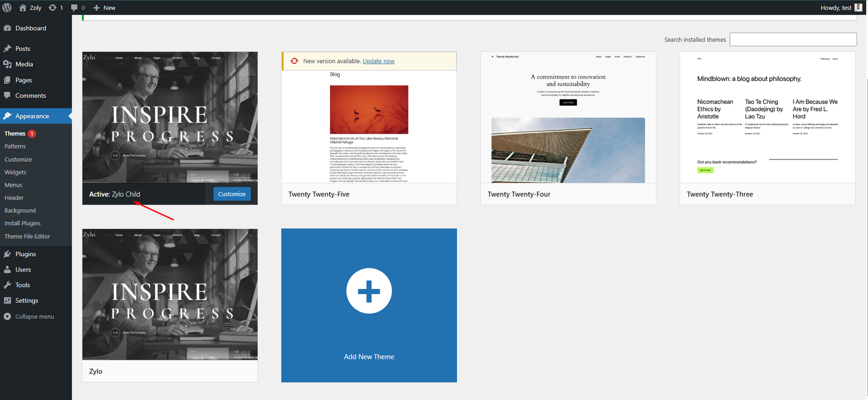The width and height of the screenshot is (868, 400).
Task: Open the updates icon in admin bar
Action: [x=53, y=8]
